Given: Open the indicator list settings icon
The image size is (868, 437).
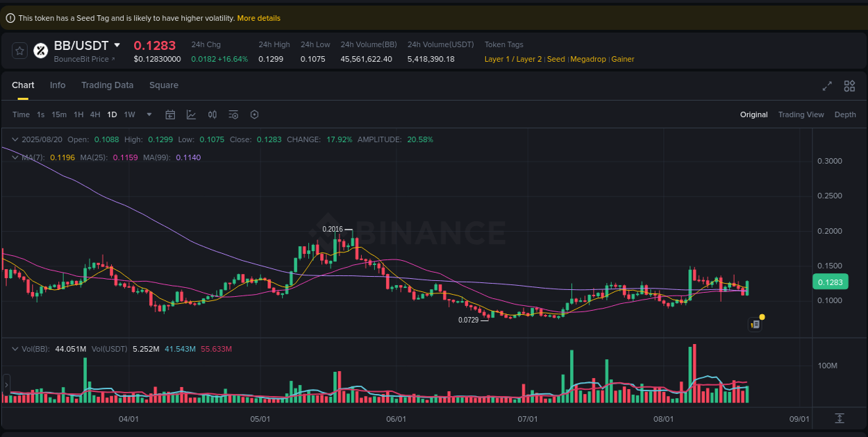Looking at the screenshot, I should tap(233, 114).
